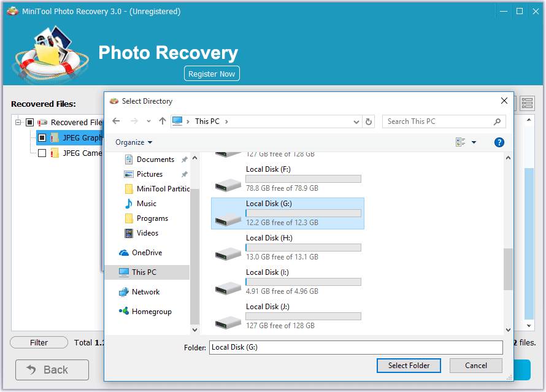Select Homegroup in sidebar
Viewport: 546px width, 392px height.
[152, 311]
